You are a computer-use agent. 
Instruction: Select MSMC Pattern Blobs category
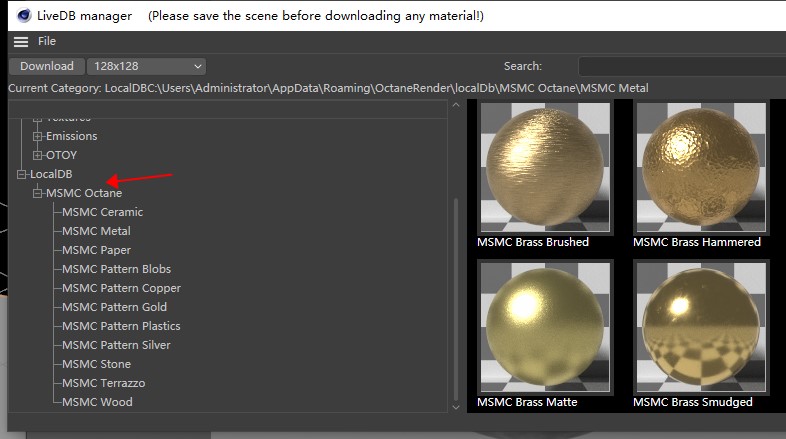tap(116, 269)
